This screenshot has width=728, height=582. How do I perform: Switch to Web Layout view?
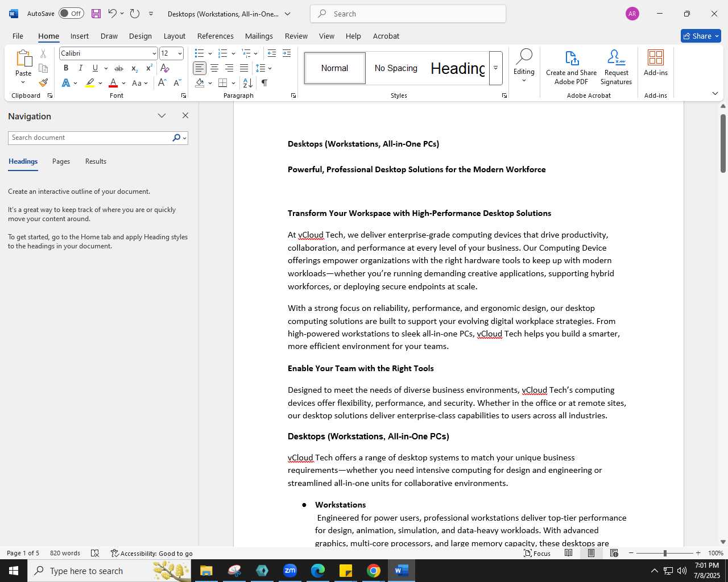pyautogui.click(x=614, y=553)
